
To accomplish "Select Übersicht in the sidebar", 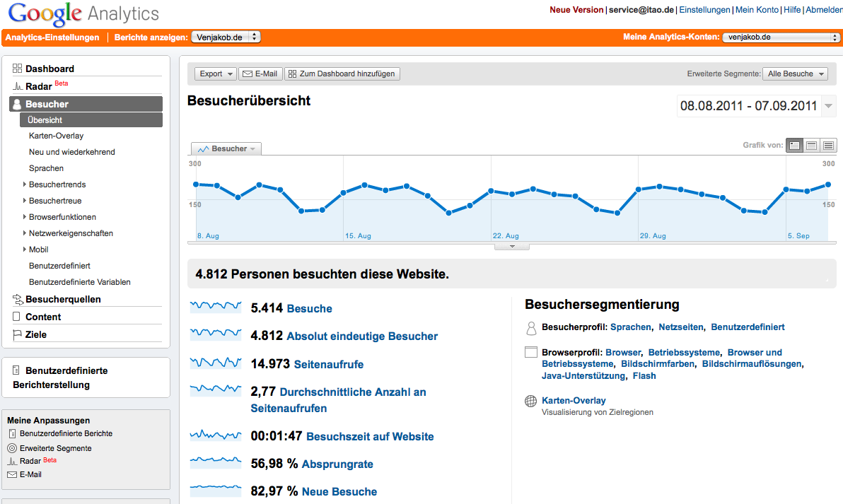I will [91, 120].
